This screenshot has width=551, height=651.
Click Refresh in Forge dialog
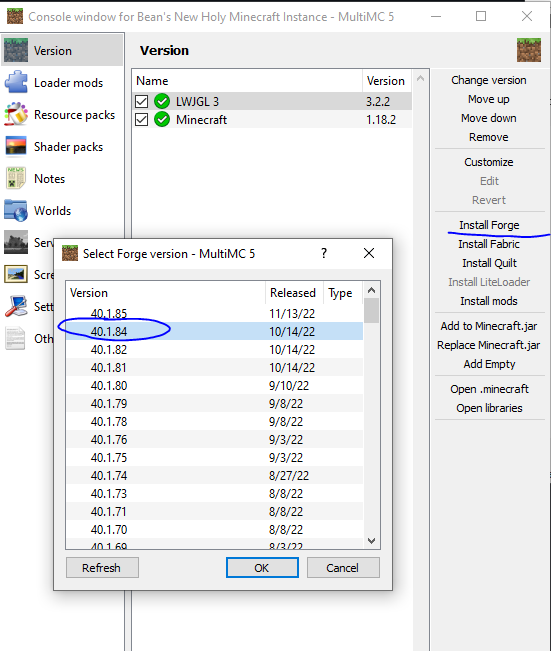click(102, 568)
